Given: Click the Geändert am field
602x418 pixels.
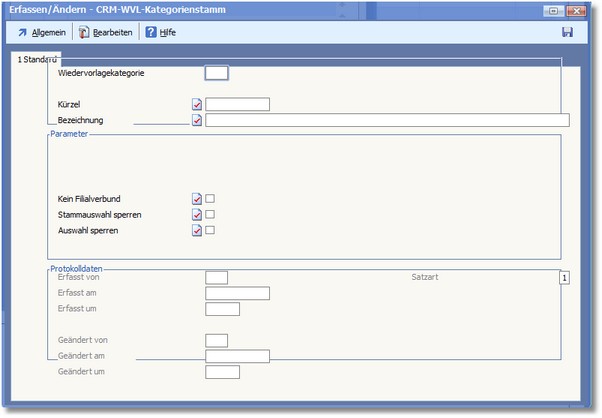Looking at the screenshot, I should pyautogui.click(x=237, y=356).
